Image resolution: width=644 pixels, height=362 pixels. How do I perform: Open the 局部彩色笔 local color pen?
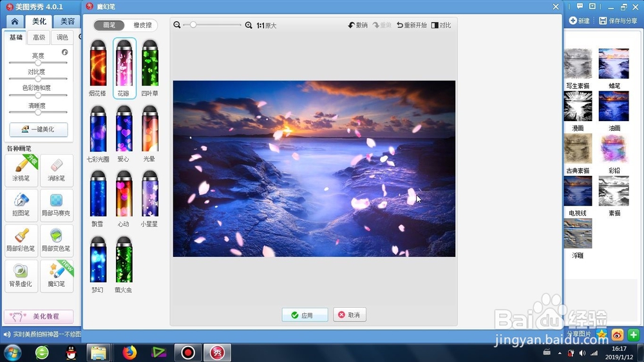click(x=21, y=240)
